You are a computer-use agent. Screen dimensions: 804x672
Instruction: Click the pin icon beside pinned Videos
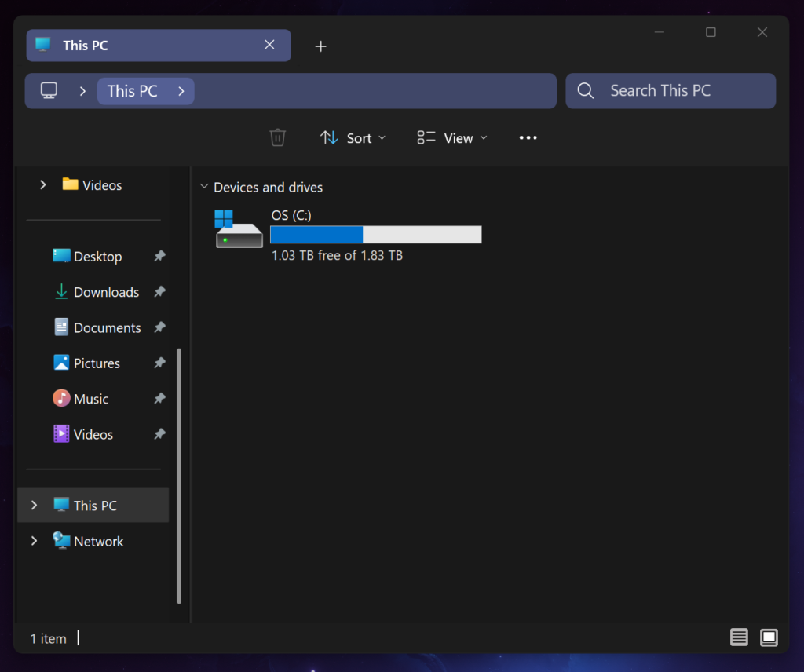(159, 434)
